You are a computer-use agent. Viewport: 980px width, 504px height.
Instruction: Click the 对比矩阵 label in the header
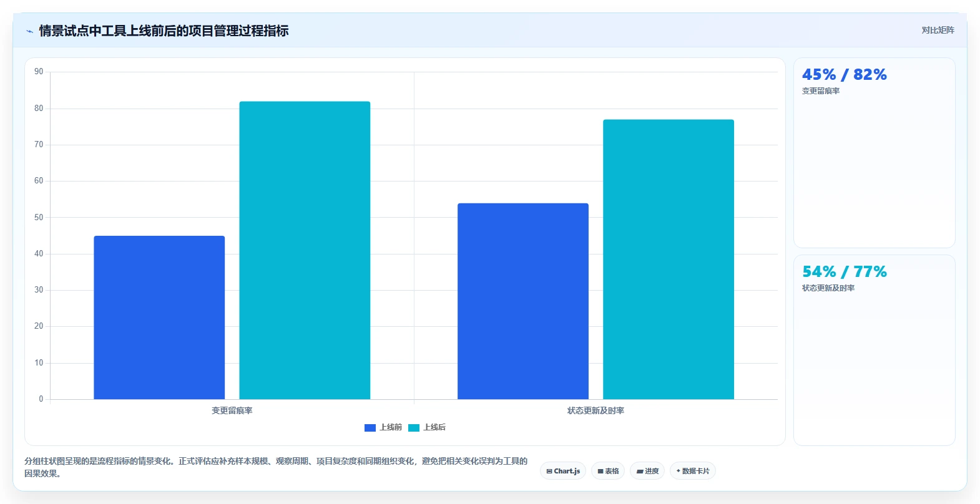click(938, 30)
